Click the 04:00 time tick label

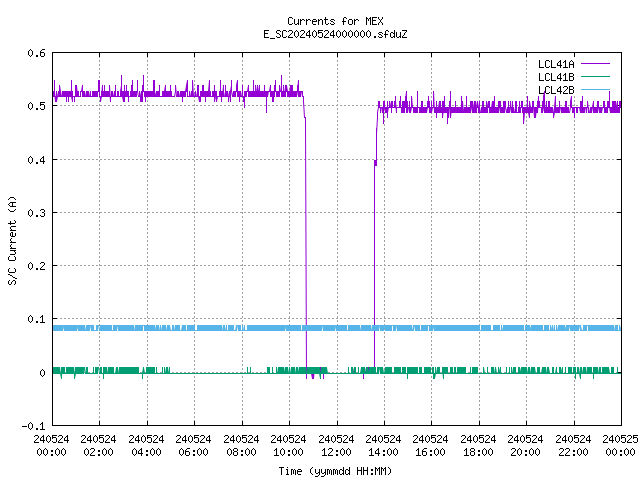(x=146, y=452)
